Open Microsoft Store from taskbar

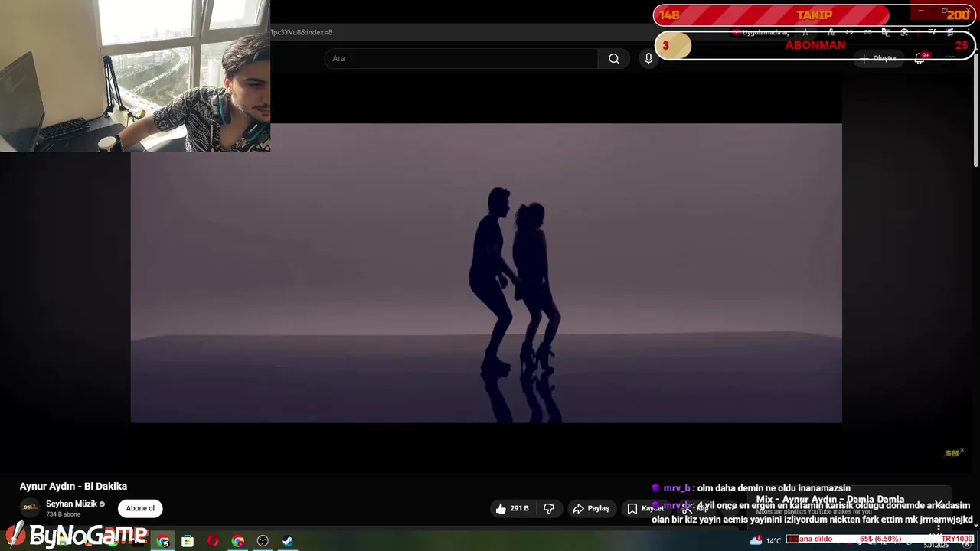pos(188,541)
